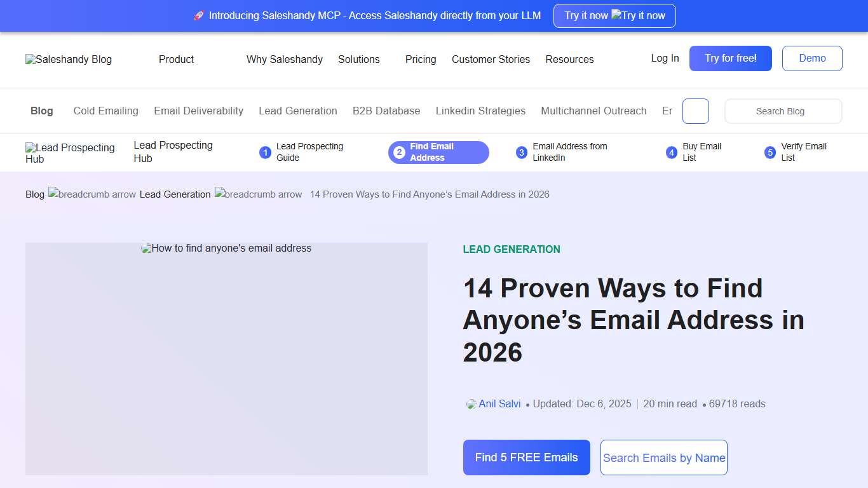
Task: Select the B2B Database category tab
Action: tap(386, 111)
